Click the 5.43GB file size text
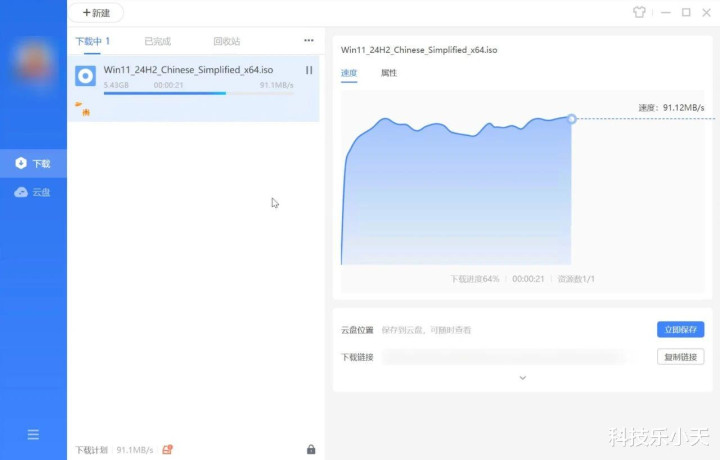The height and width of the screenshot is (460, 720). (116, 85)
